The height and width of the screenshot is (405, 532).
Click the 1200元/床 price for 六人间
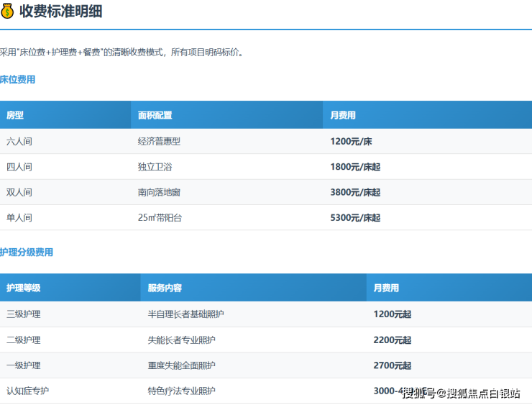[351, 142]
